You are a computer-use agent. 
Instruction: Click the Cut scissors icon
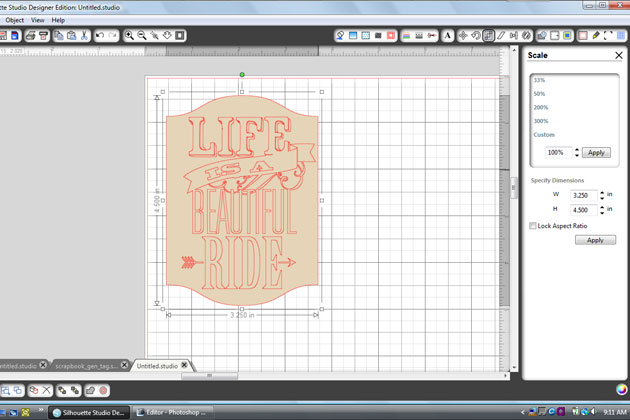click(x=85, y=35)
